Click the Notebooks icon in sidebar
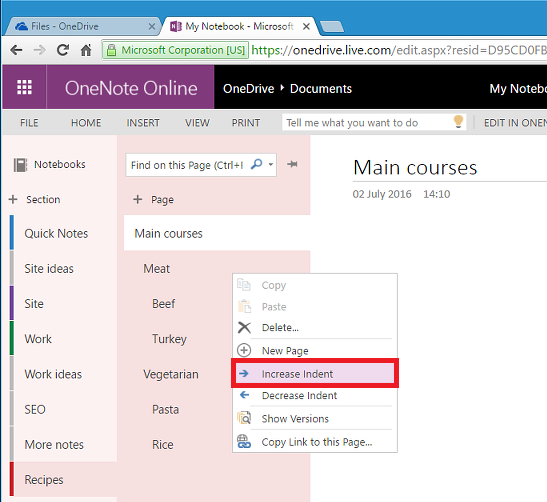 [20, 165]
